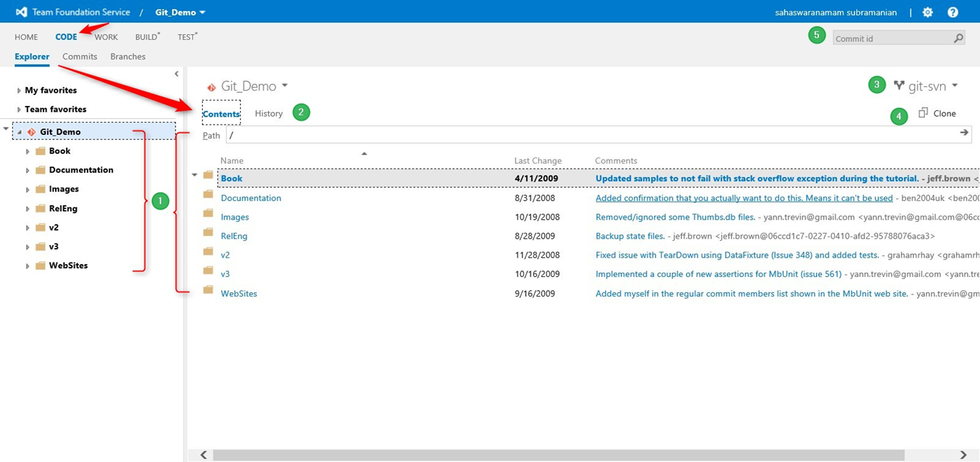Sort by the Last Change column header
Image resolution: width=980 pixels, height=462 pixels.
[x=538, y=160]
